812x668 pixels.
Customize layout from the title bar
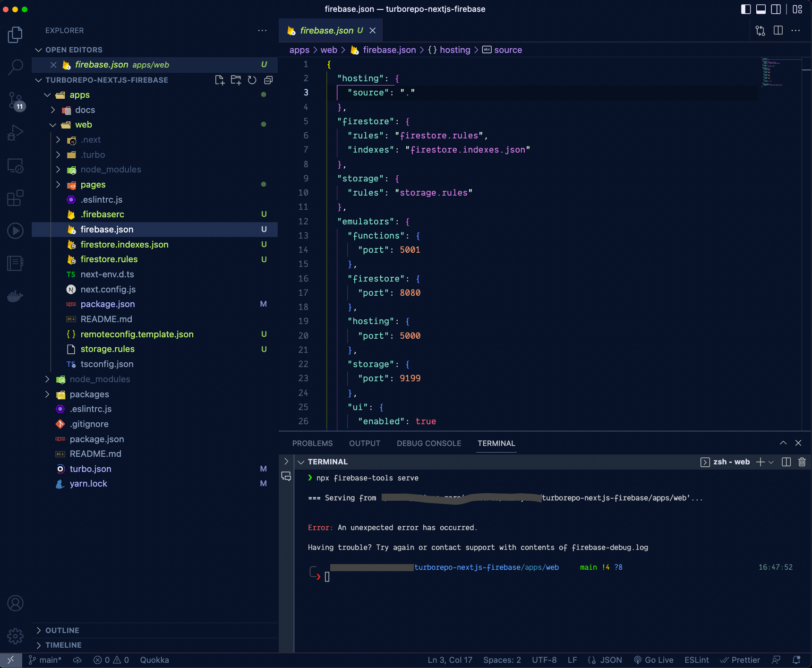point(797,9)
